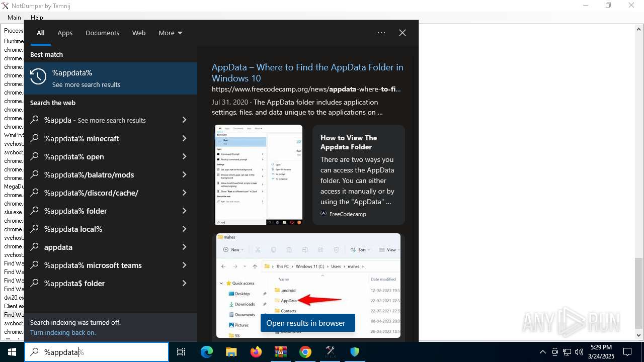
Task: Click the NotDumper scrollbar up arrow
Action: (x=639, y=29)
